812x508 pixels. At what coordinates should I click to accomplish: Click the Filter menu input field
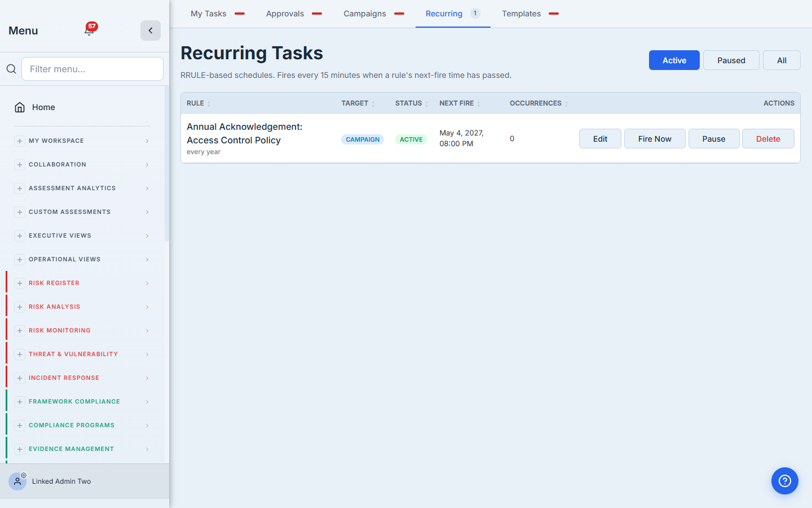(x=92, y=69)
